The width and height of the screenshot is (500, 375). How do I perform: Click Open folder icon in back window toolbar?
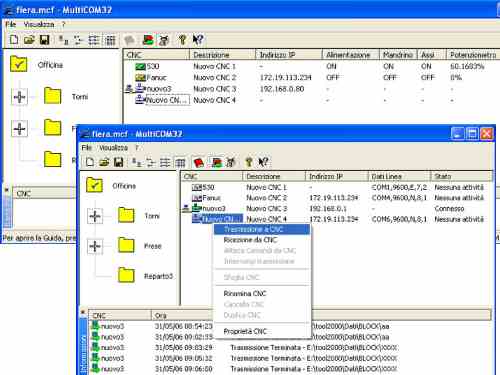29,40
